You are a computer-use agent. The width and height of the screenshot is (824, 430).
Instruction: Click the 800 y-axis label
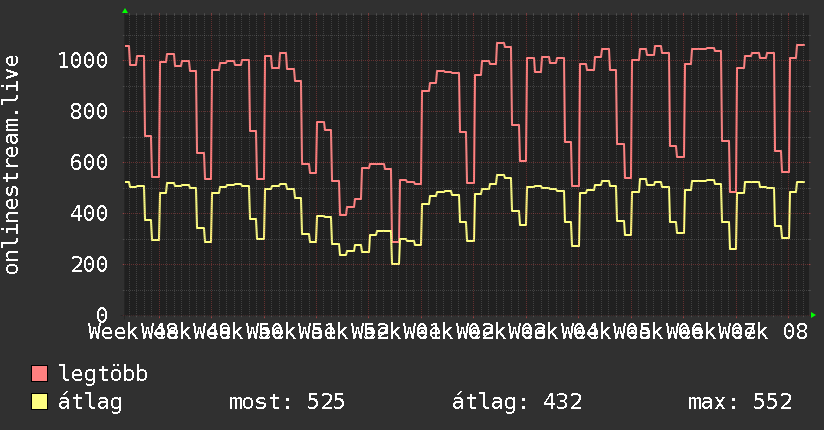pos(89,111)
